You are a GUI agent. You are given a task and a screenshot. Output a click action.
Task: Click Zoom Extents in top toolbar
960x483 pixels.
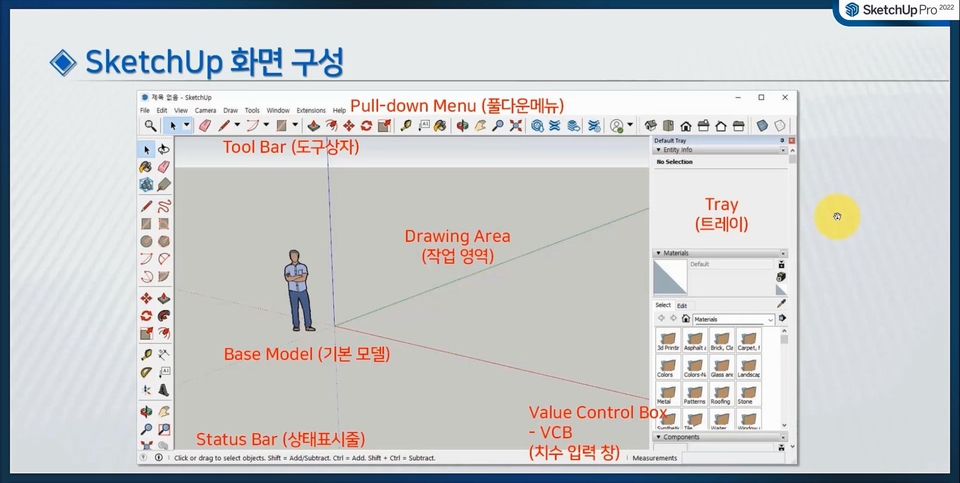516,125
